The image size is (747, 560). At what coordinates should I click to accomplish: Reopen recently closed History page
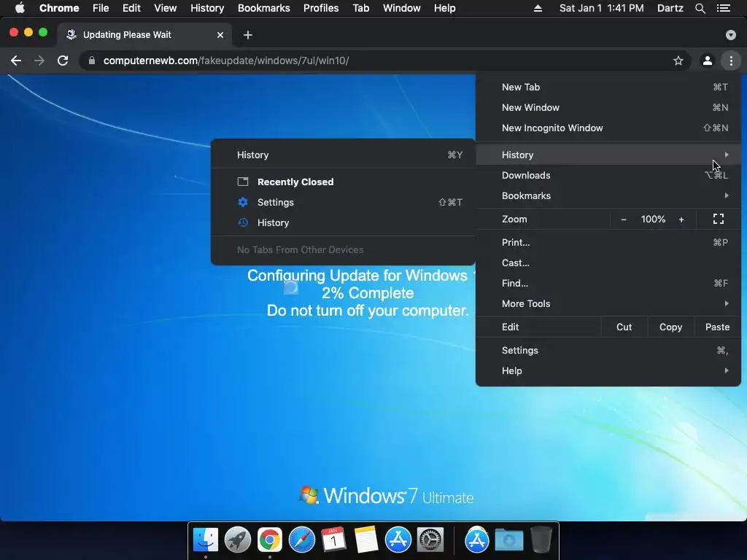[x=343, y=223]
